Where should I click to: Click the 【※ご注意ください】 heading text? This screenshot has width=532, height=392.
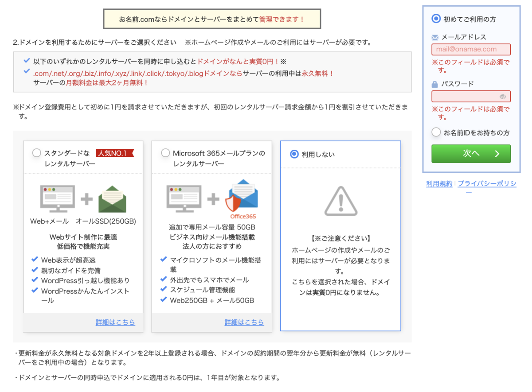pyautogui.click(x=340, y=238)
